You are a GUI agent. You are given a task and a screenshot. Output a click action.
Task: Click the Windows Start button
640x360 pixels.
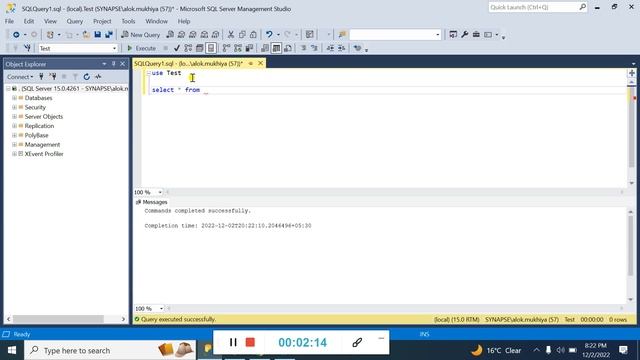(12, 350)
